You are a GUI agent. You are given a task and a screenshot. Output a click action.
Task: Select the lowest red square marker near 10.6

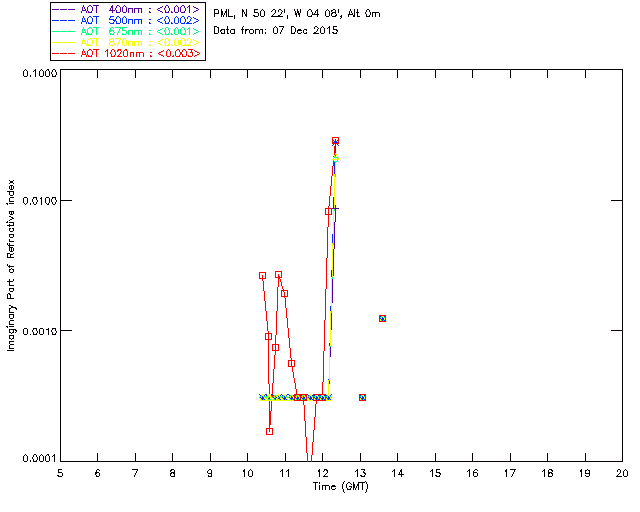coord(269,432)
